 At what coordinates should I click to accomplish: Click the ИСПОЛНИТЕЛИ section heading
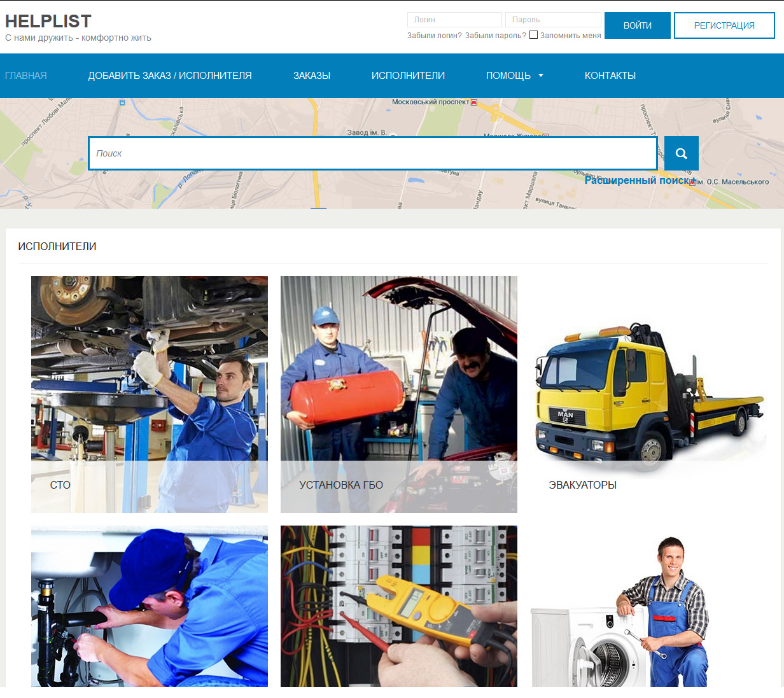pos(57,246)
